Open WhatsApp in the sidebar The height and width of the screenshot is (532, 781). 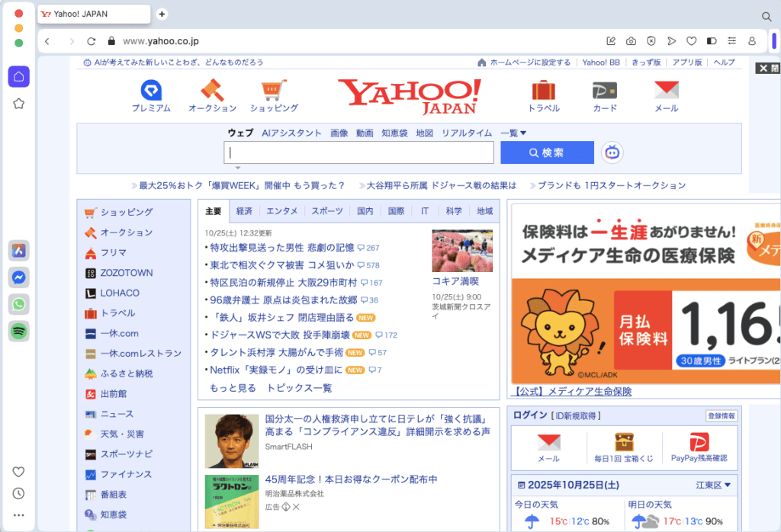tap(19, 304)
